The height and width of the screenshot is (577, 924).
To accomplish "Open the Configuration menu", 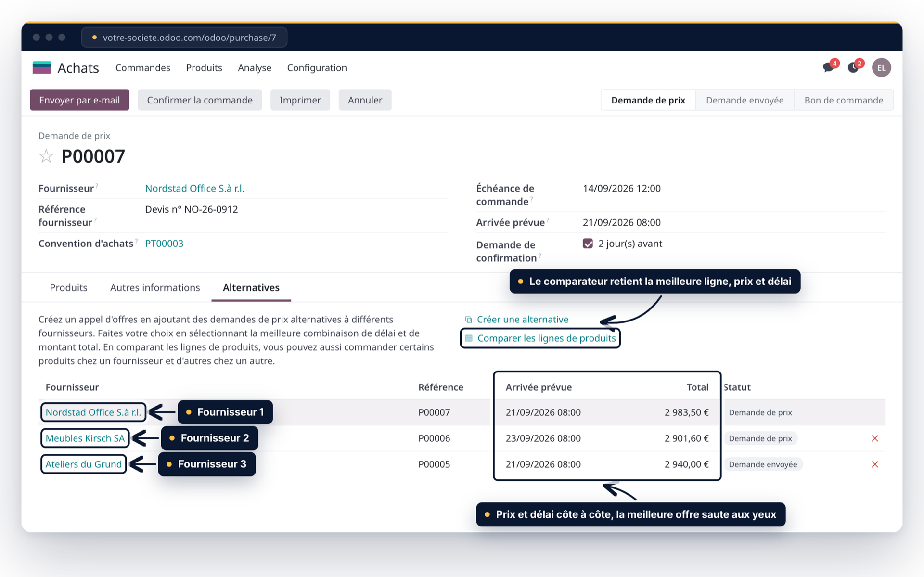I will [x=317, y=68].
